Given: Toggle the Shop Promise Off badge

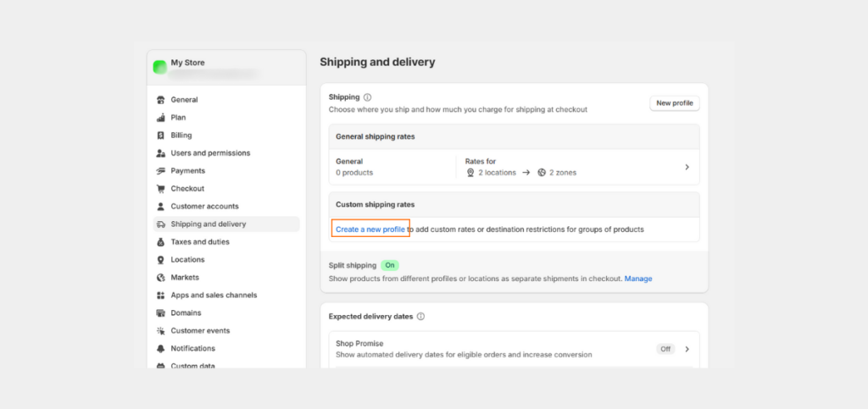Looking at the screenshot, I should [x=665, y=350].
